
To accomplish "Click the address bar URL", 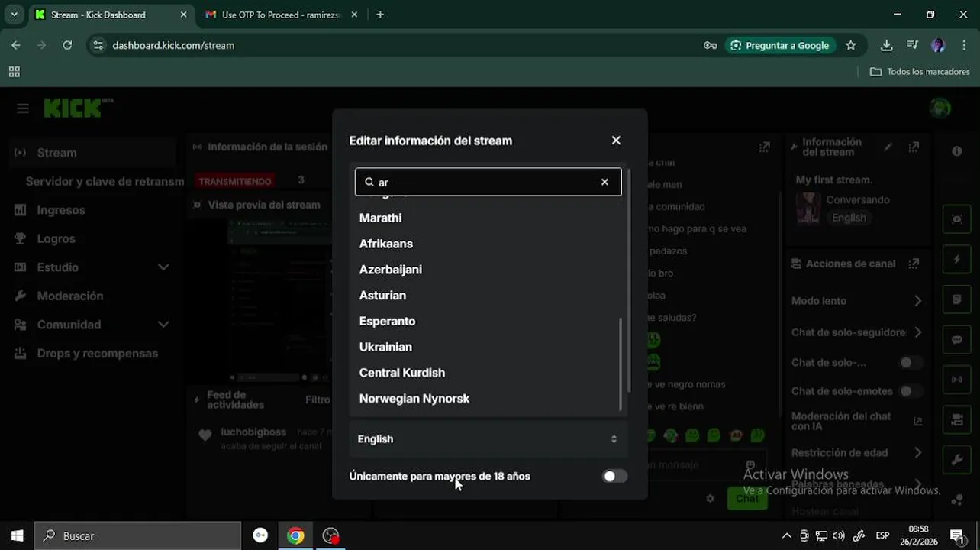I will click(x=173, y=45).
